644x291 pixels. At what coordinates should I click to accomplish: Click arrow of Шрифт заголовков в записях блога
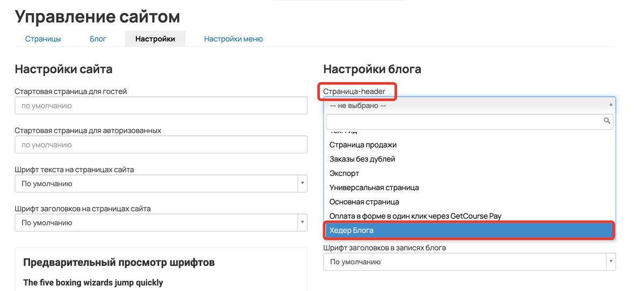tap(611, 261)
